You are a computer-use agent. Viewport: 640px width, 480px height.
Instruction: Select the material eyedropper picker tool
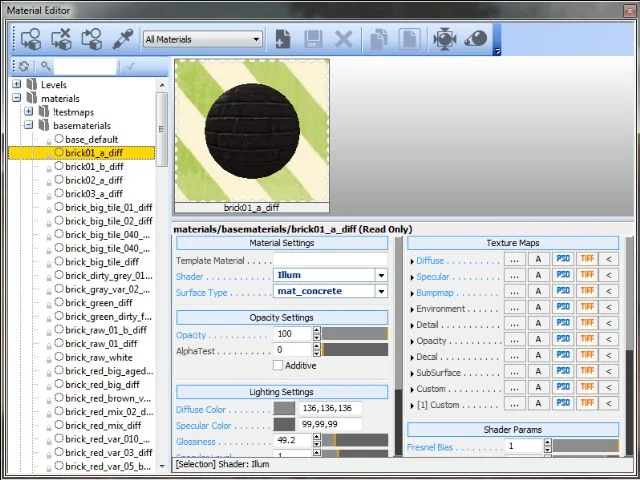tap(123, 40)
